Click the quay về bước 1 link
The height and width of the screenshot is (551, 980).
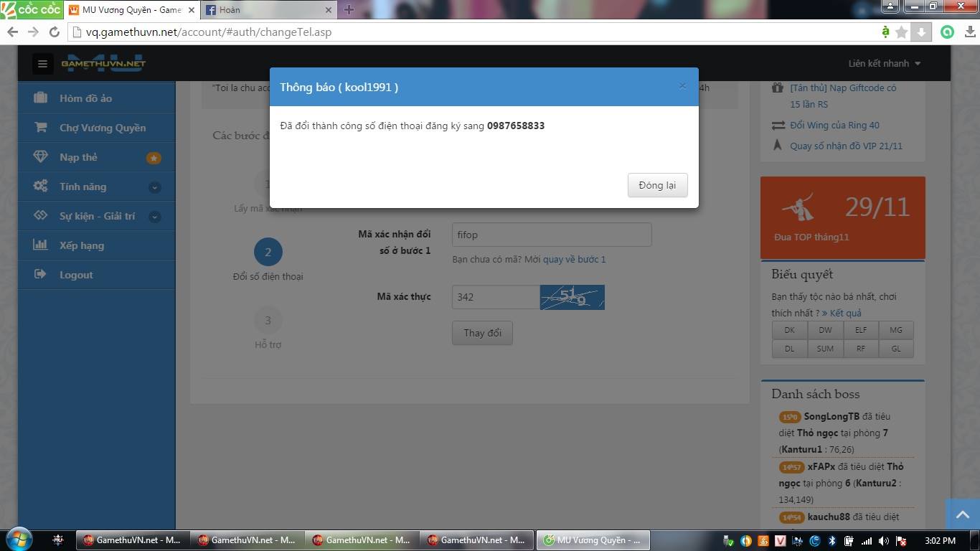574,259
